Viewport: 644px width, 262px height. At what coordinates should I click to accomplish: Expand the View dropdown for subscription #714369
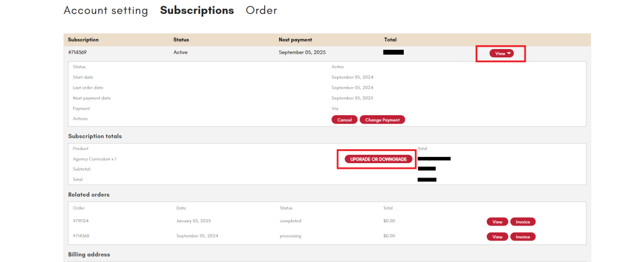501,54
